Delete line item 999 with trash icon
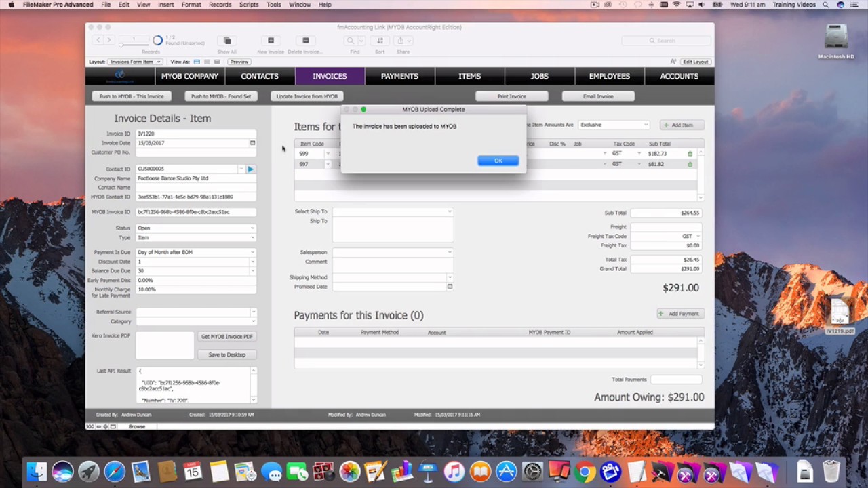 tap(690, 154)
